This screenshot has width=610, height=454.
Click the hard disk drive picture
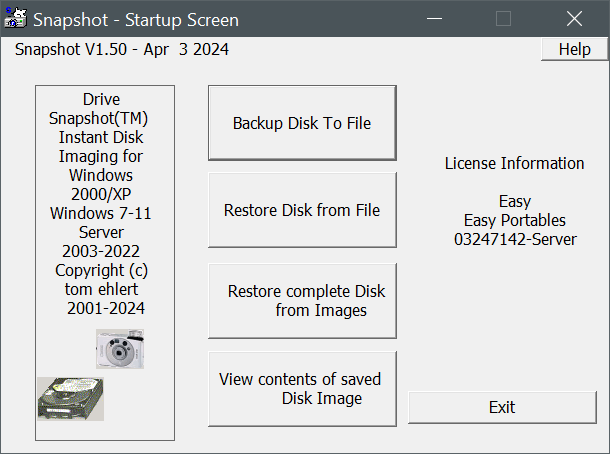click(70, 399)
